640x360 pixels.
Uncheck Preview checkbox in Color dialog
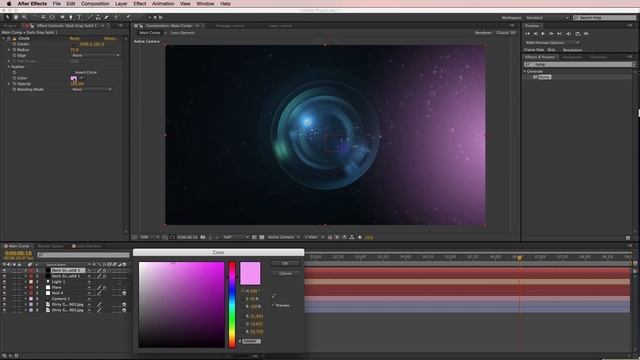273,305
